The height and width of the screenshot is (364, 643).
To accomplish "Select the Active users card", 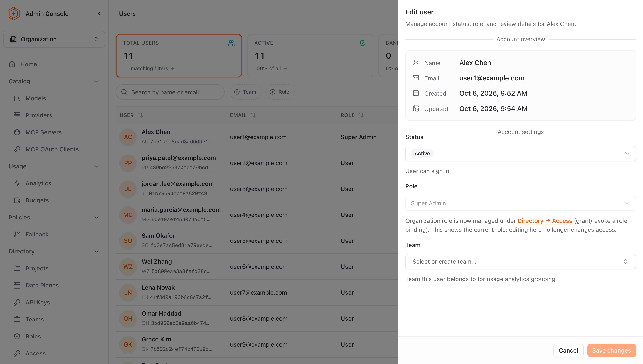I will tap(310, 55).
